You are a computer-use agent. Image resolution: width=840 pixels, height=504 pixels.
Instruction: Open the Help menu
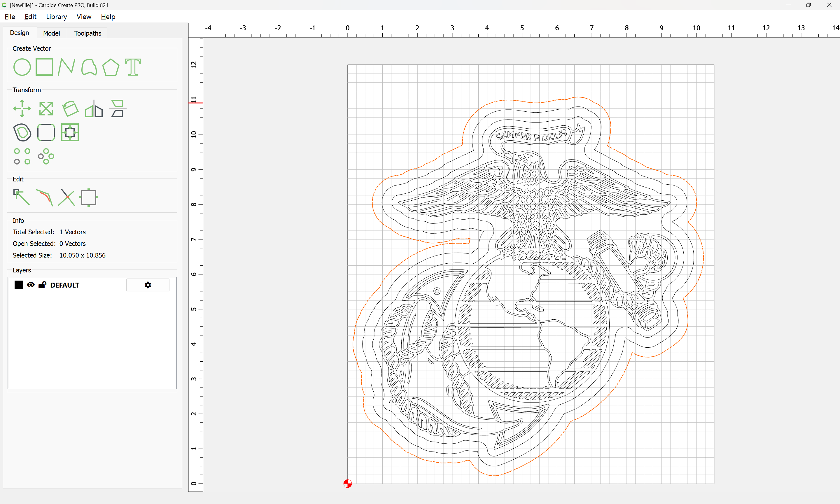coord(108,17)
